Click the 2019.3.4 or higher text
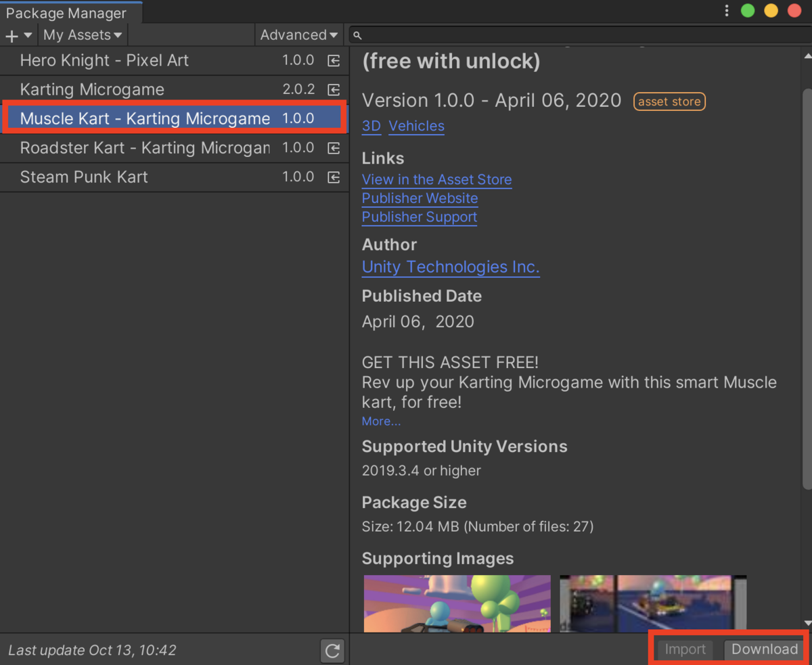Screen dimensions: 812x665 [x=422, y=471]
